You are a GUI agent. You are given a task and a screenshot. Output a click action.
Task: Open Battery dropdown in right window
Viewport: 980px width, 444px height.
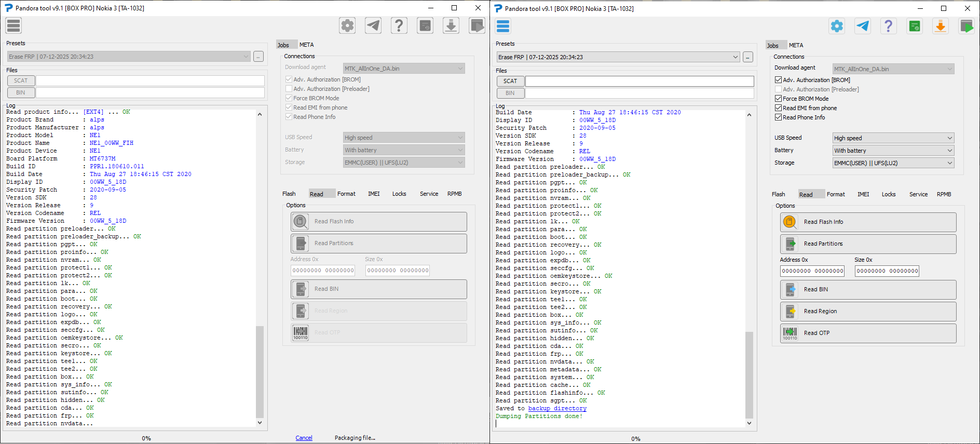(x=893, y=151)
